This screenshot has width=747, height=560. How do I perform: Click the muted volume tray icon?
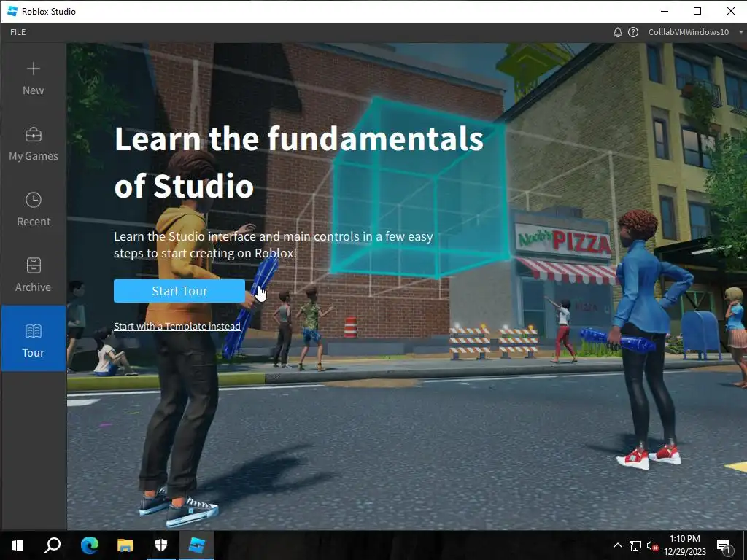[653, 545]
